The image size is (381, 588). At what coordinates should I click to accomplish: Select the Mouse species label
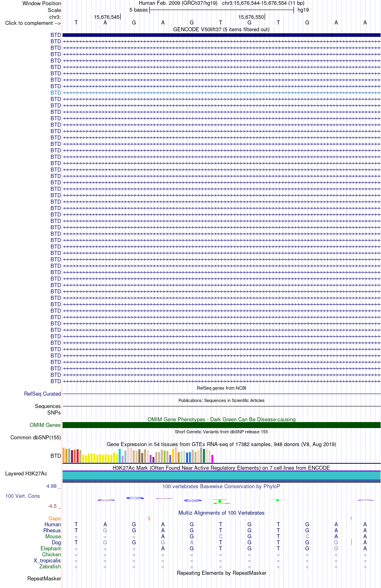click(x=53, y=536)
